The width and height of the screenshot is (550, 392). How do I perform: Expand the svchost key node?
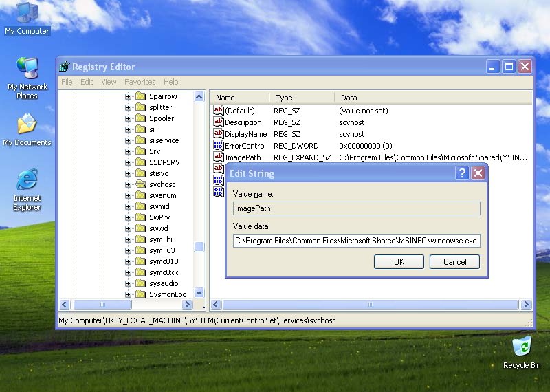[x=128, y=184]
